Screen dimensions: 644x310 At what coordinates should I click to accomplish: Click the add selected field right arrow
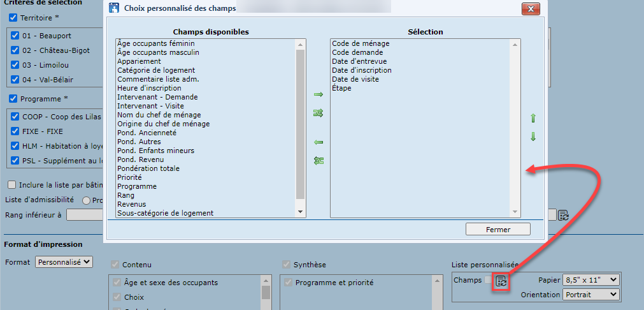[318, 94]
